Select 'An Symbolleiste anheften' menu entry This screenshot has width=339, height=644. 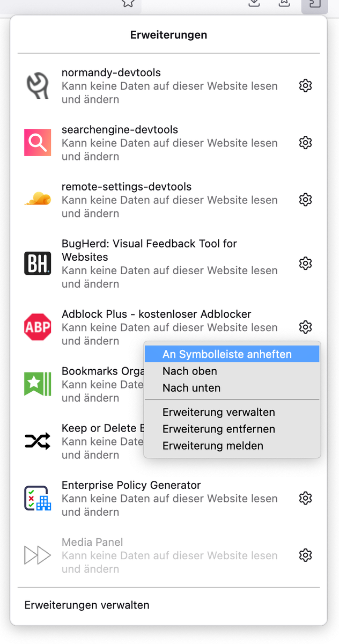click(x=227, y=354)
